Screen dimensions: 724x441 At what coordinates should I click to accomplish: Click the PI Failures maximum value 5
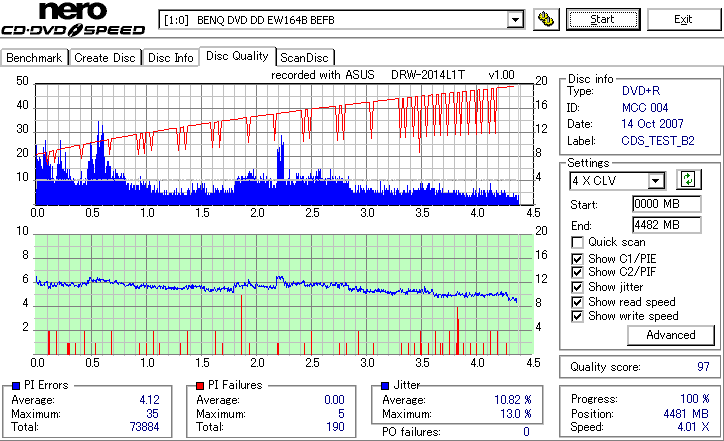[x=341, y=413]
